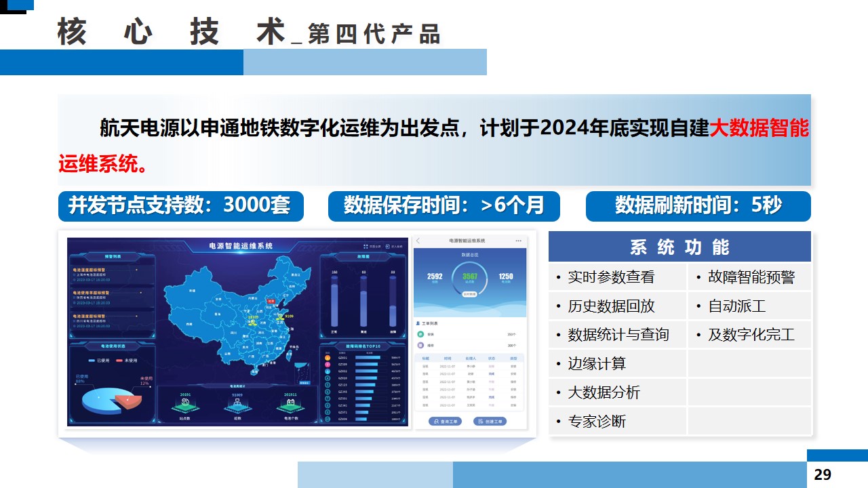Tap the back arrow in mobile app
Screen dimensions: 868x488
click(x=418, y=241)
